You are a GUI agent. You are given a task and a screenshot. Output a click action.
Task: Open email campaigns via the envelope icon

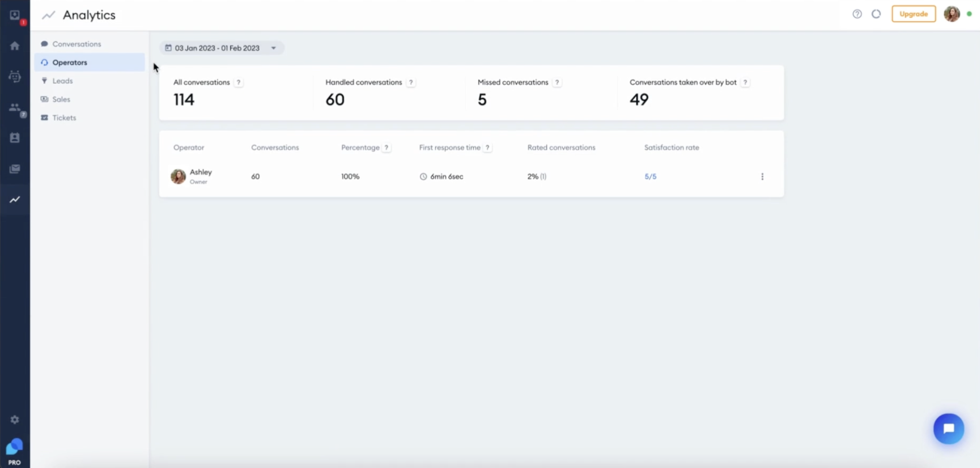coord(14,169)
